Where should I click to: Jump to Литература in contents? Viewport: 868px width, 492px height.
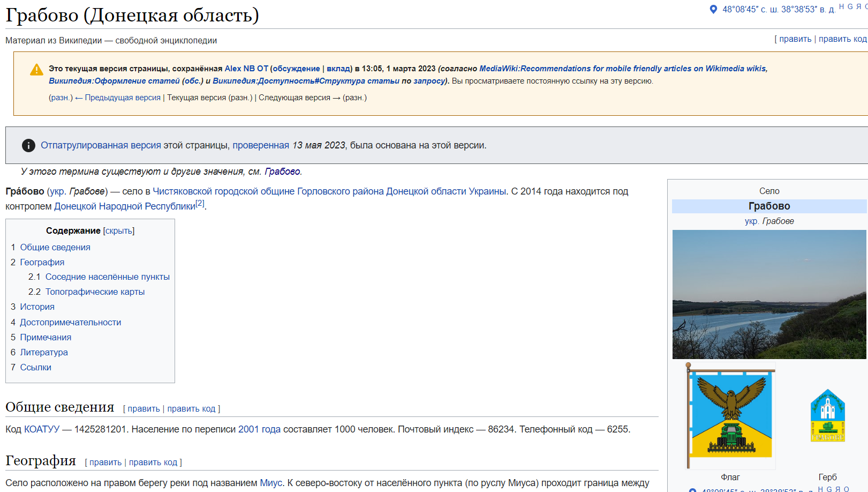click(44, 352)
